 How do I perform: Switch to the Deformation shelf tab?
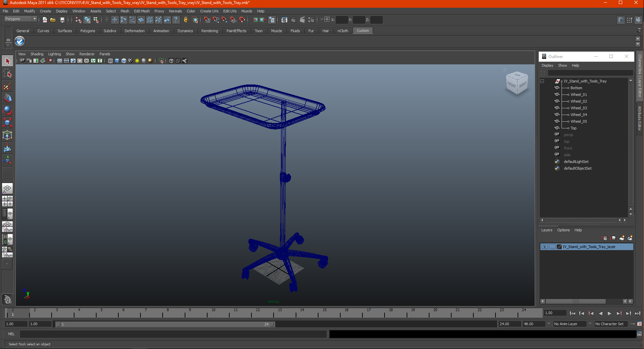point(134,31)
